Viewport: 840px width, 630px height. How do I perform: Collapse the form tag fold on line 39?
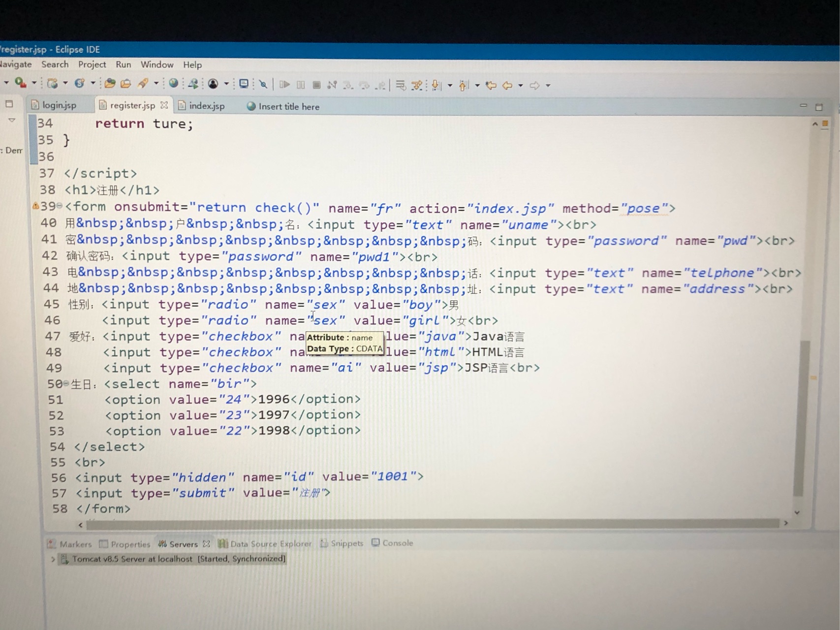click(x=60, y=206)
